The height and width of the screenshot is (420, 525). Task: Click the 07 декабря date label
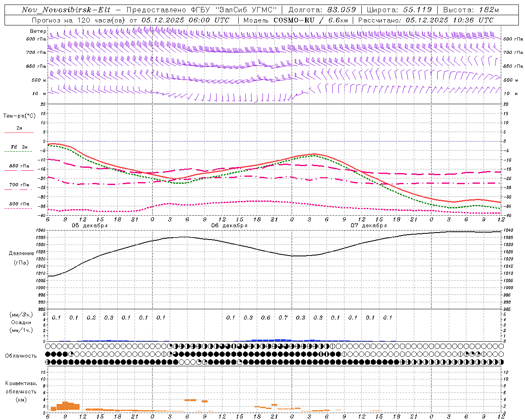click(369, 226)
